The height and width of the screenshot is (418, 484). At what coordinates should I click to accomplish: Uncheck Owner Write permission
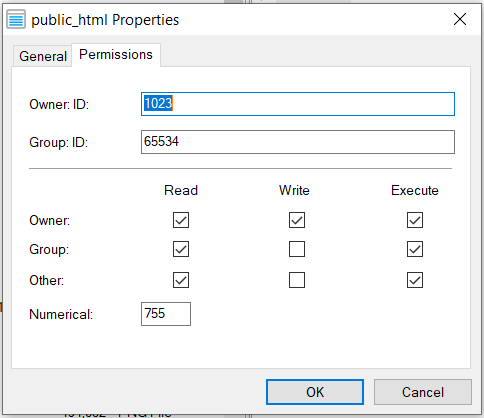(x=297, y=220)
